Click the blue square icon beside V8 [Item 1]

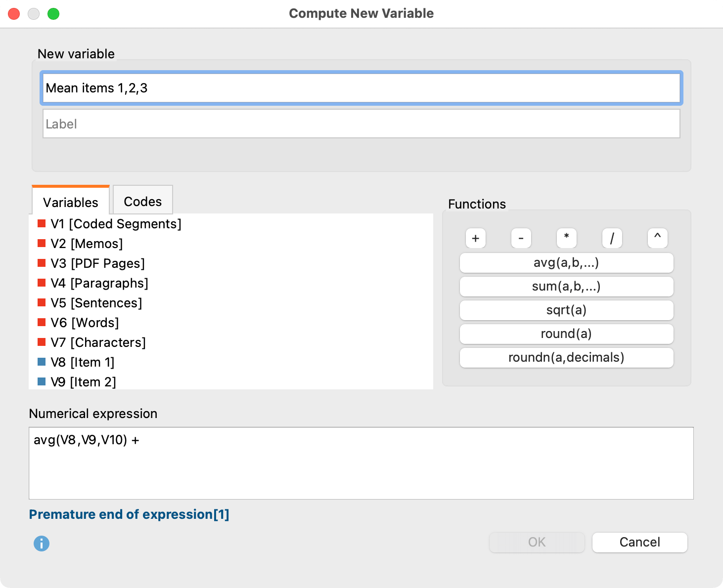point(42,361)
